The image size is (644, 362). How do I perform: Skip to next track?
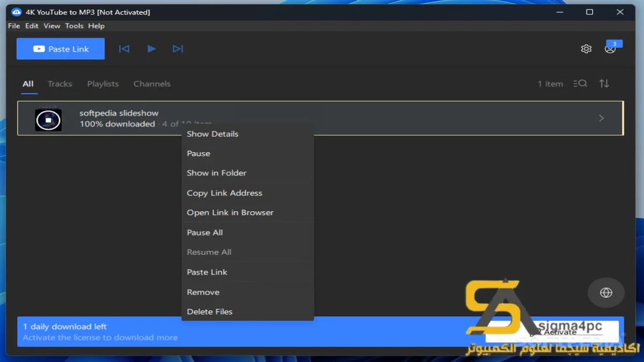tap(178, 49)
